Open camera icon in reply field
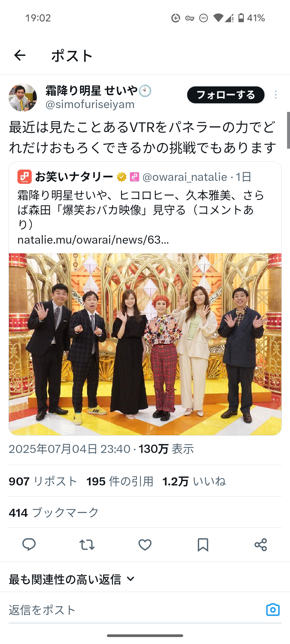The width and height of the screenshot is (290, 644). coord(273,610)
